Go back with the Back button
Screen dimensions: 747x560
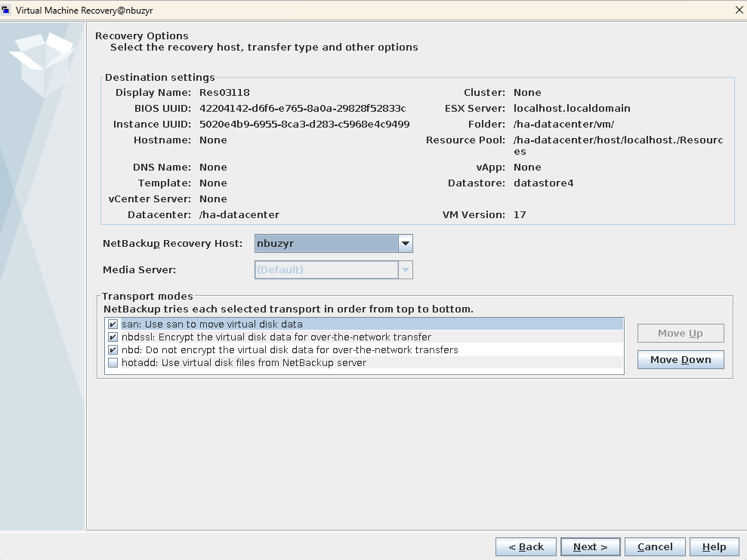click(x=526, y=546)
